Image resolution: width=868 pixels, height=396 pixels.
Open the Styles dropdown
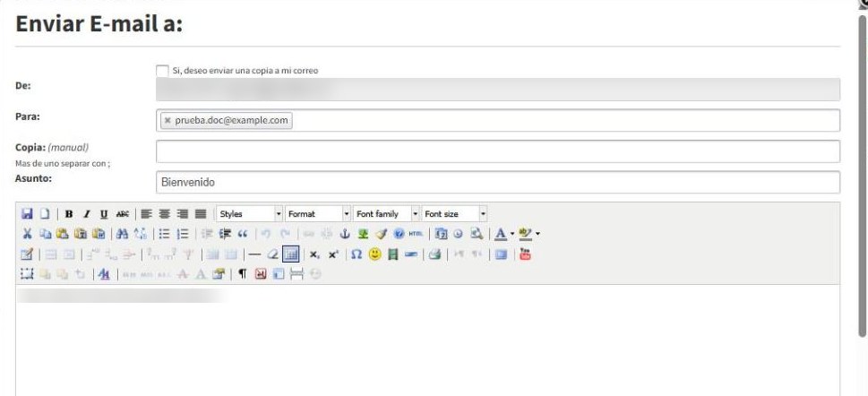[x=250, y=214]
